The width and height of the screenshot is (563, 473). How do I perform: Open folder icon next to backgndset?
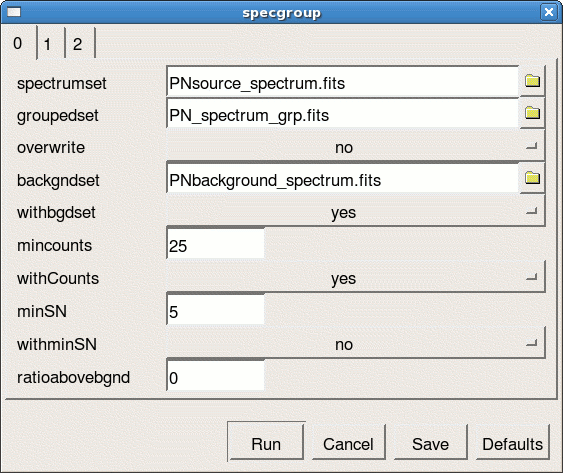point(532,178)
